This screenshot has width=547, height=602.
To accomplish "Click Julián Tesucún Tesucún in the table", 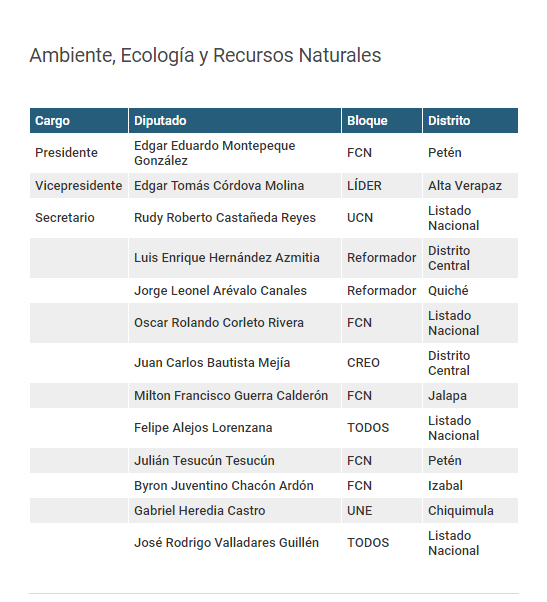I will point(204,460).
